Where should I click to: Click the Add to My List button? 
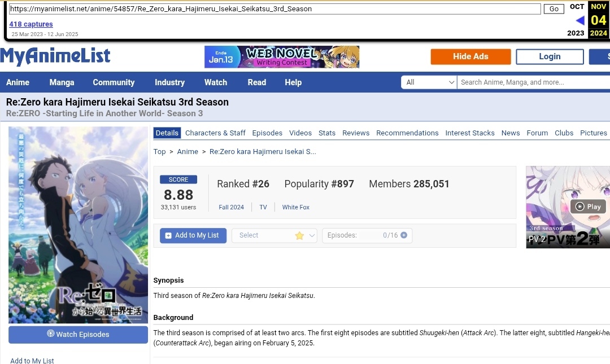click(193, 235)
